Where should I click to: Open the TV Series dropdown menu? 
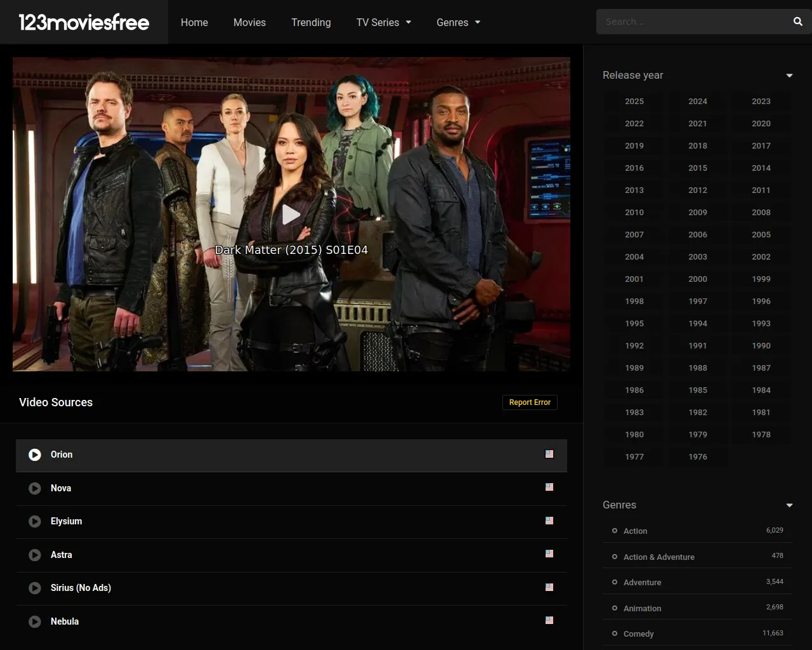click(x=384, y=22)
